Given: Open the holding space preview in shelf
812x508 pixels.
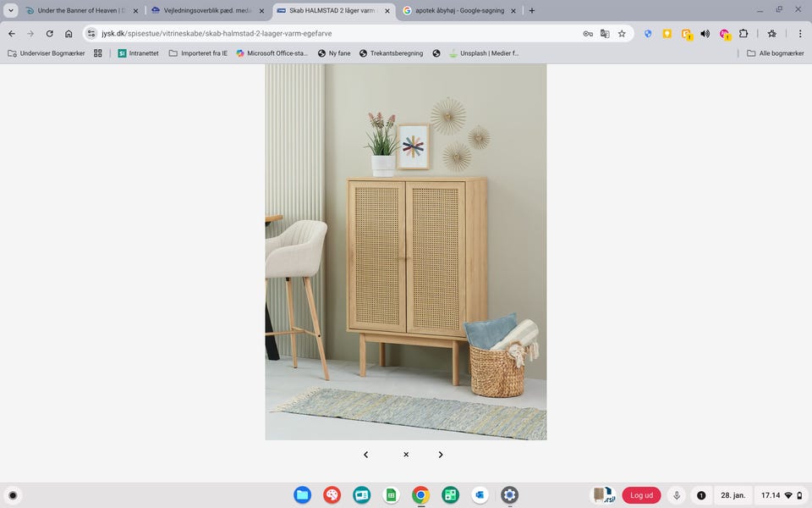Looking at the screenshot, I should coord(604,495).
